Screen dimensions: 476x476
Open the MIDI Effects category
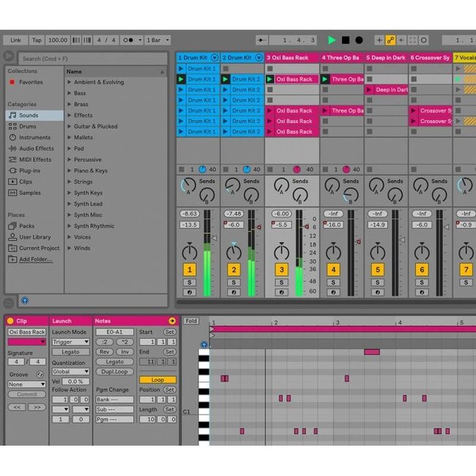coord(34,160)
